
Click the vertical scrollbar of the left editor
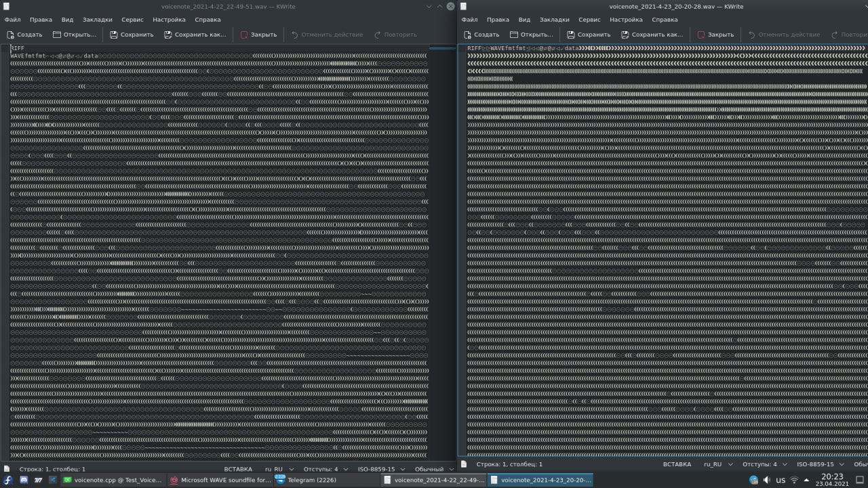(x=442, y=253)
